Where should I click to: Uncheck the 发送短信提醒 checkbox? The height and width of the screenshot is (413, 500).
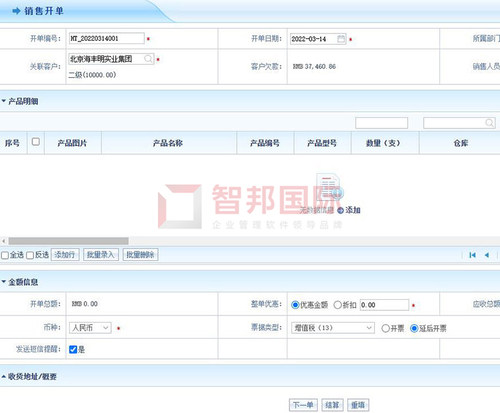(x=73, y=349)
